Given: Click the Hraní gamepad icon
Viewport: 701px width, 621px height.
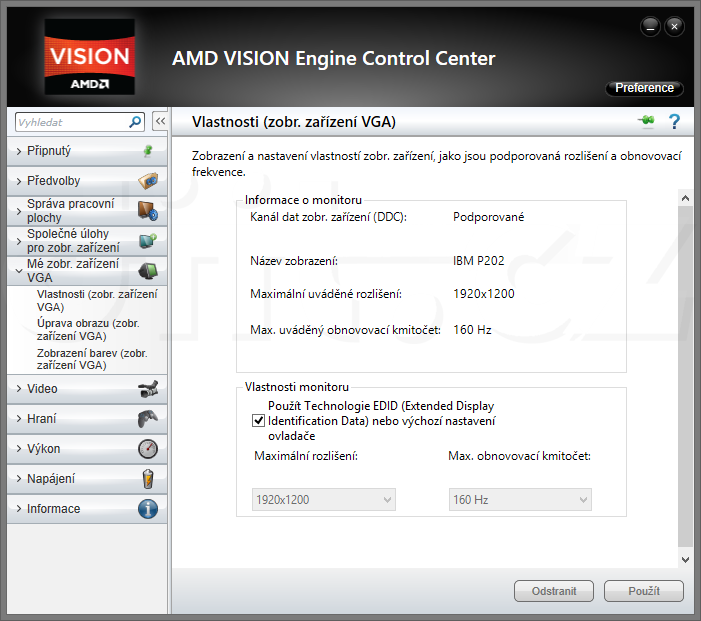Looking at the screenshot, I should coord(148,419).
